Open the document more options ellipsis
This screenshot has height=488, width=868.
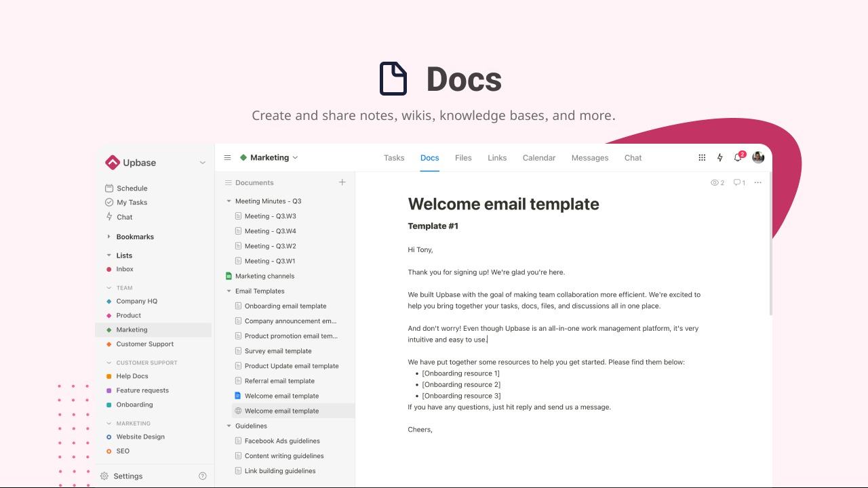[758, 182]
